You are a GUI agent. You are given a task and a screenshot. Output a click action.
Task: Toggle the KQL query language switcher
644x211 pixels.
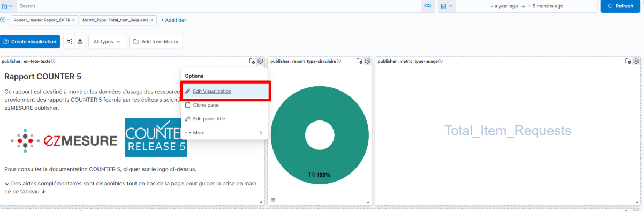coord(428,6)
